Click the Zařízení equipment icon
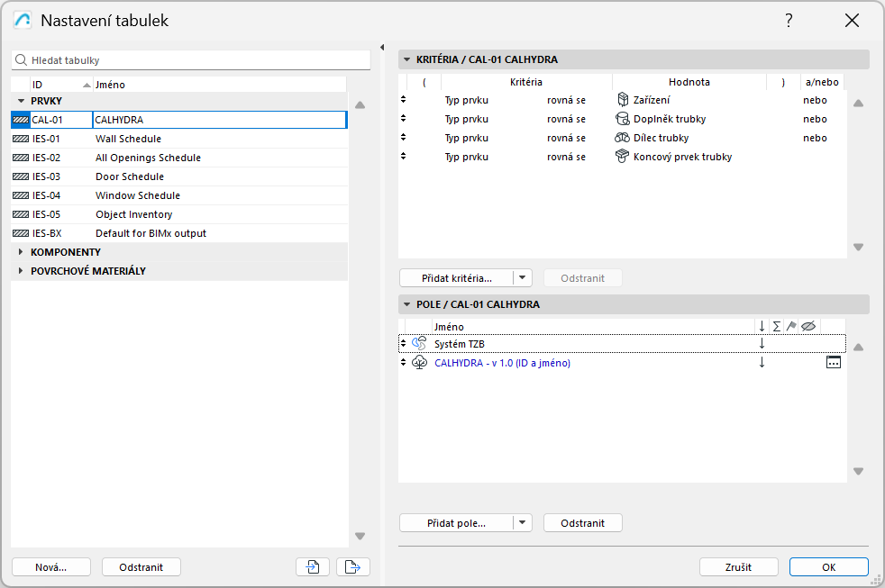The height and width of the screenshot is (588, 885). [622, 100]
